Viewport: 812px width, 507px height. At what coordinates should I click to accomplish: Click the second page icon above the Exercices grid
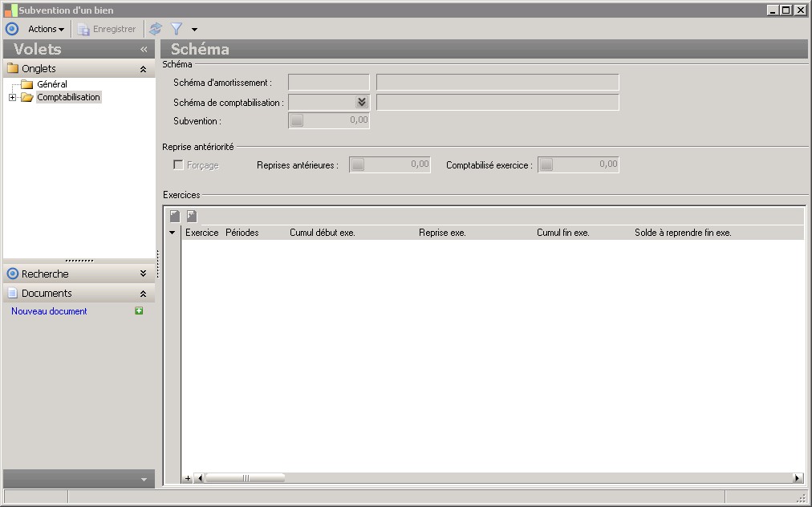[x=192, y=216]
